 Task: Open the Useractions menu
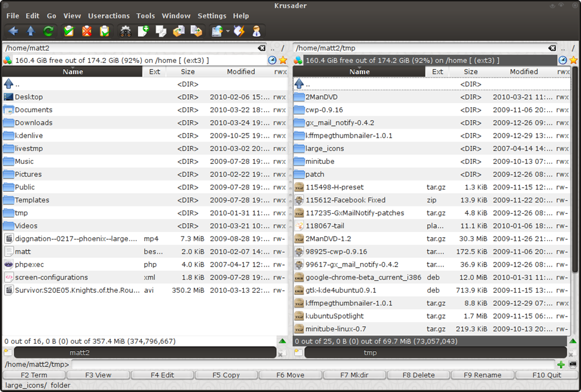click(109, 16)
